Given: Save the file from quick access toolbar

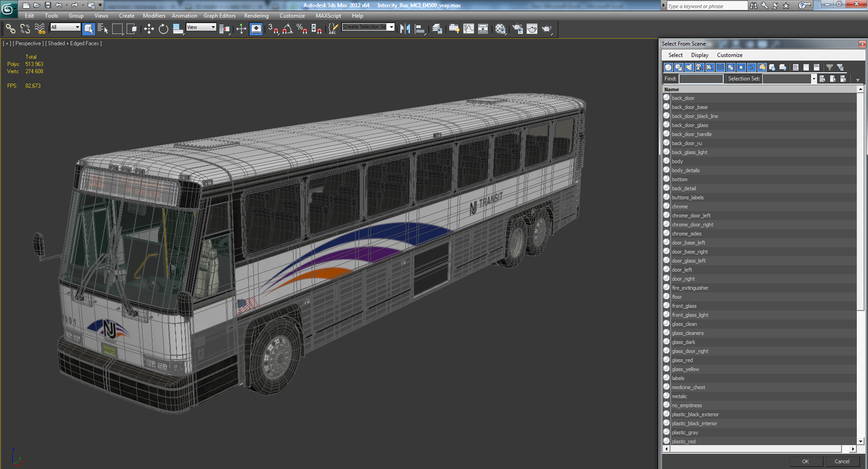Looking at the screenshot, I should pos(48,5).
